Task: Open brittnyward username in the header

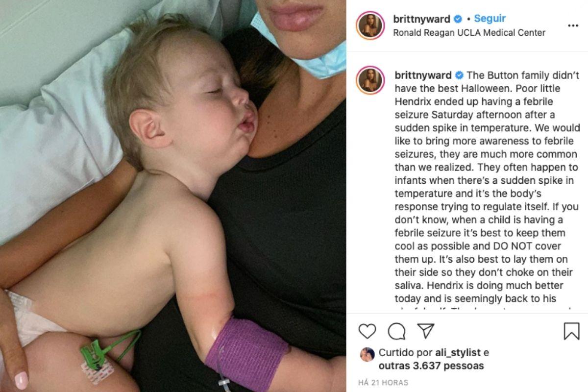Action: coord(422,19)
